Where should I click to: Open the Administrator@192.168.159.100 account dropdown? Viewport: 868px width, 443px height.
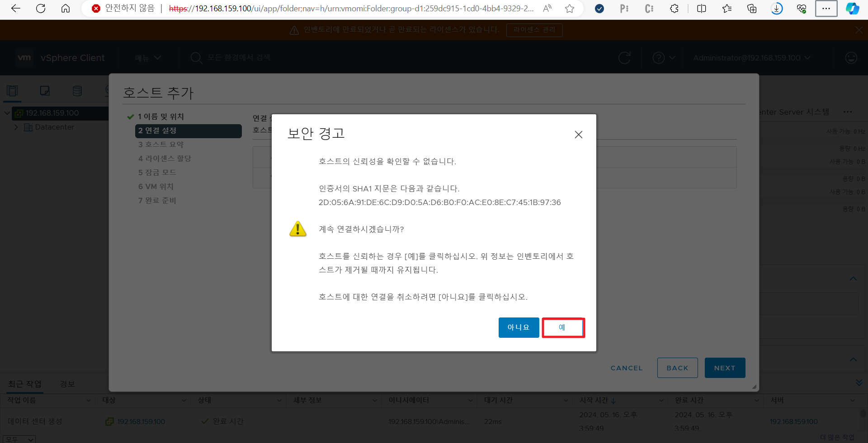click(752, 58)
